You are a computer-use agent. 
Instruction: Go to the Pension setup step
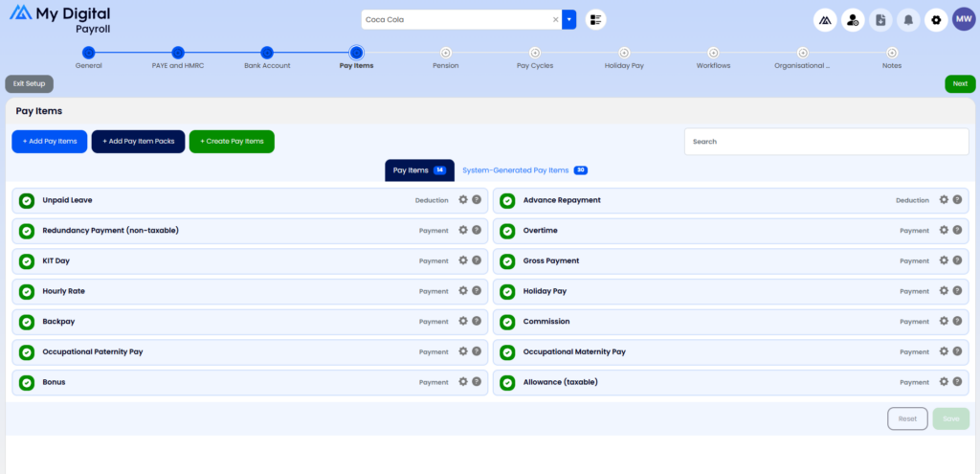point(445,54)
